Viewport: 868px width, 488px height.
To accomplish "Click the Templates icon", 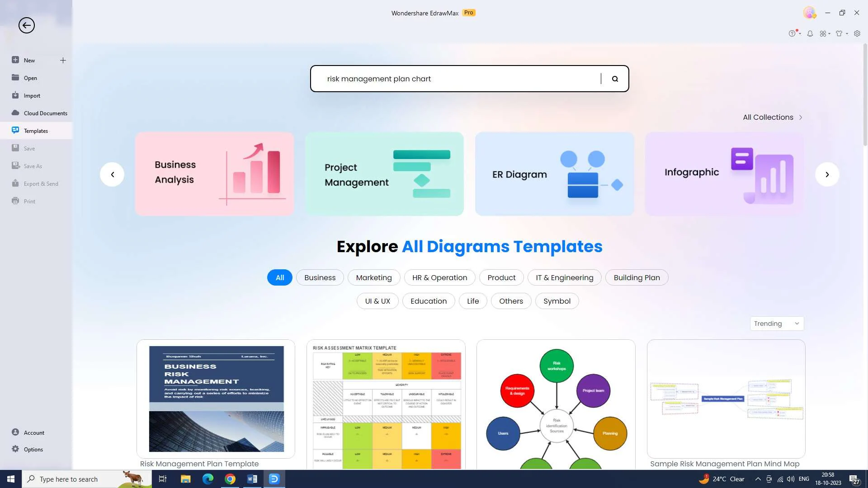I will [14, 131].
